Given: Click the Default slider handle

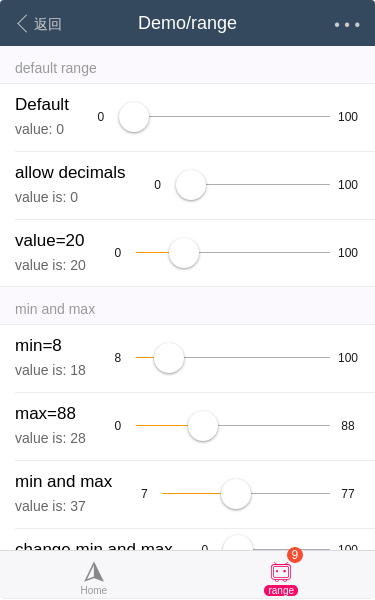Looking at the screenshot, I should [134, 117].
